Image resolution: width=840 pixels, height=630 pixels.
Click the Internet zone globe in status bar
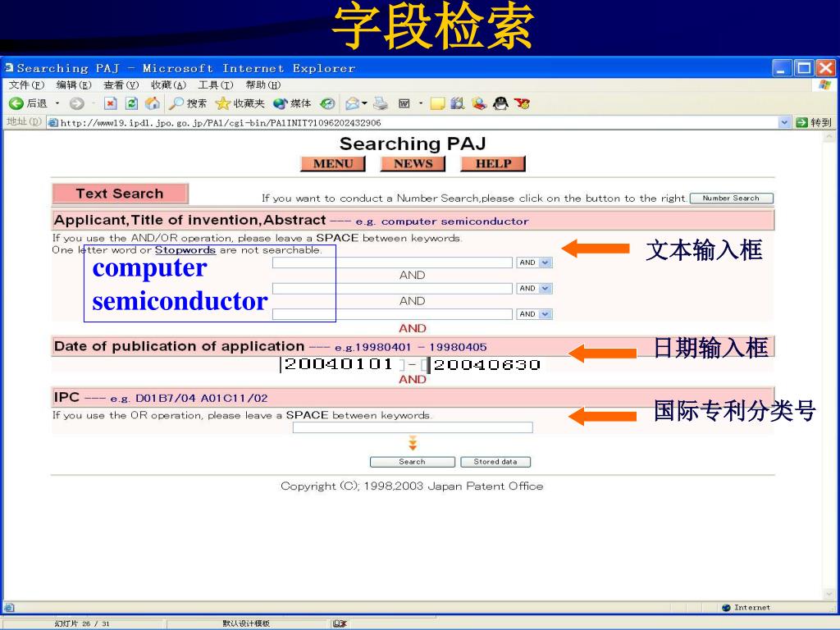[x=726, y=608]
